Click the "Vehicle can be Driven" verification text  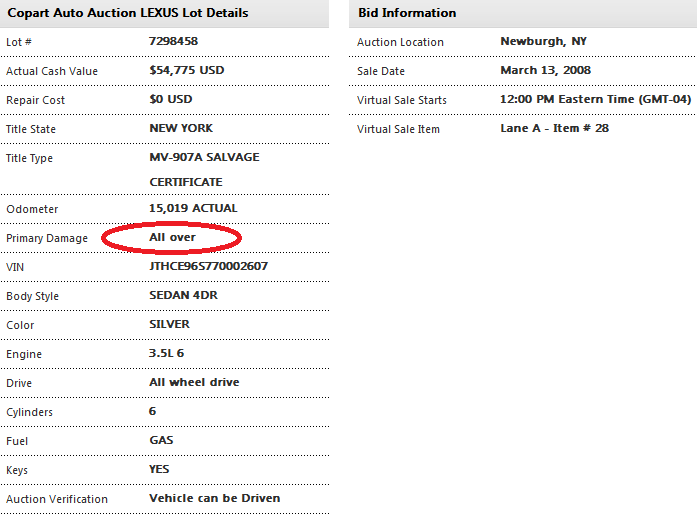[x=214, y=498]
